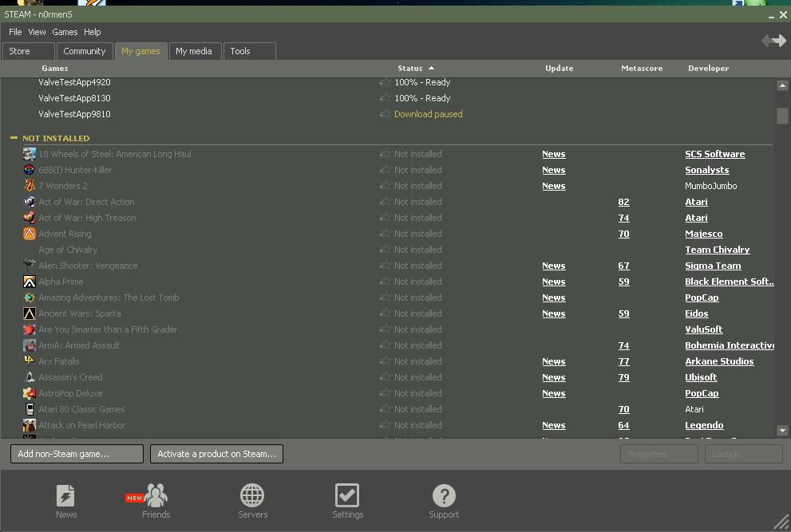
Task: Open the News section icon
Action: [65, 495]
